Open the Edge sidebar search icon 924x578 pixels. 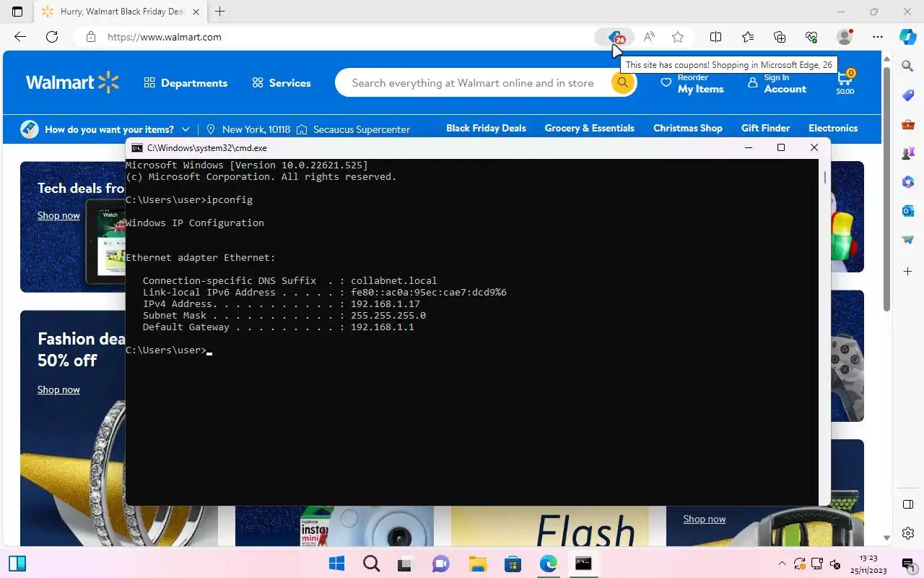(908, 66)
